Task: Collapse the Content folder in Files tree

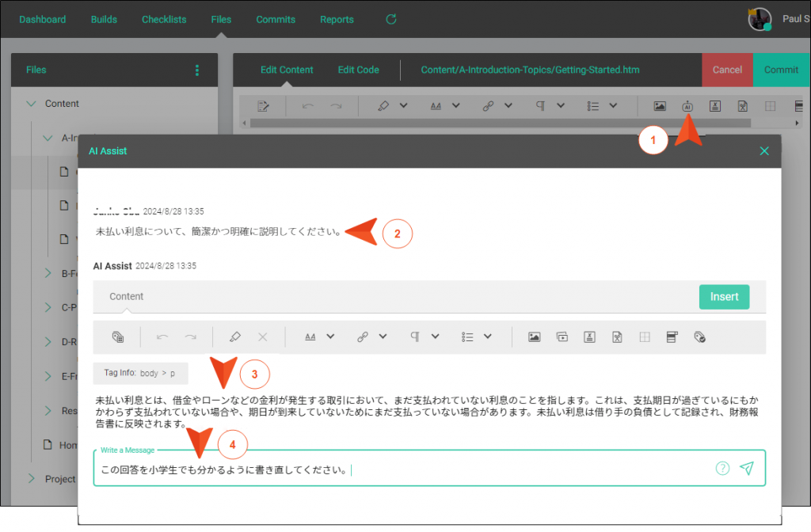Action: [x=31, y=104]
